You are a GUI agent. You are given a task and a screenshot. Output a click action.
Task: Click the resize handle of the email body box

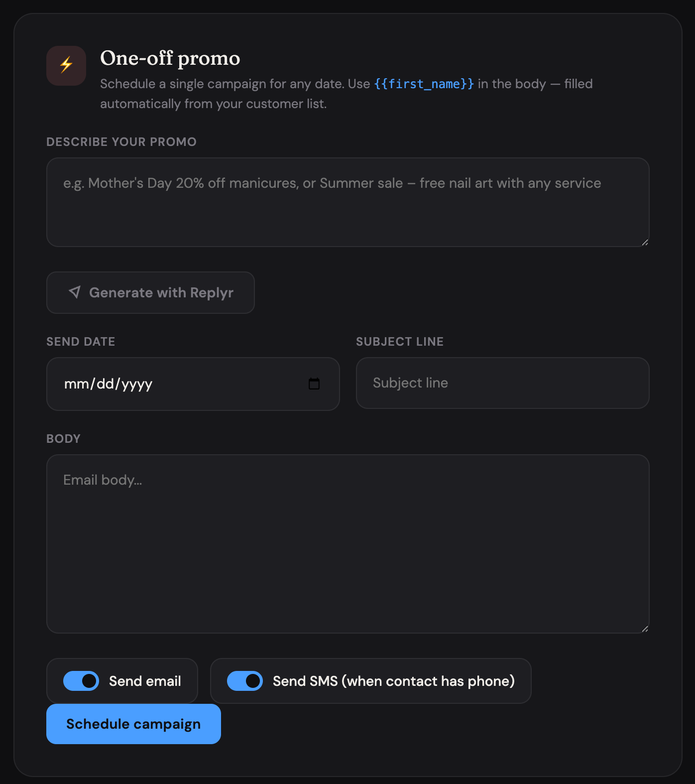(x=645, y=628)
